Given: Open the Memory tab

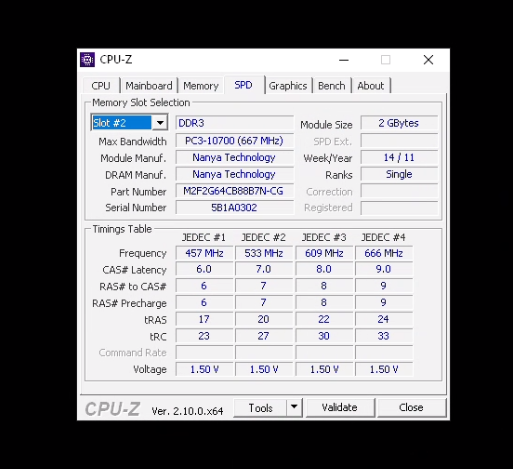Looking at the screenshot, I should [201, 86].
